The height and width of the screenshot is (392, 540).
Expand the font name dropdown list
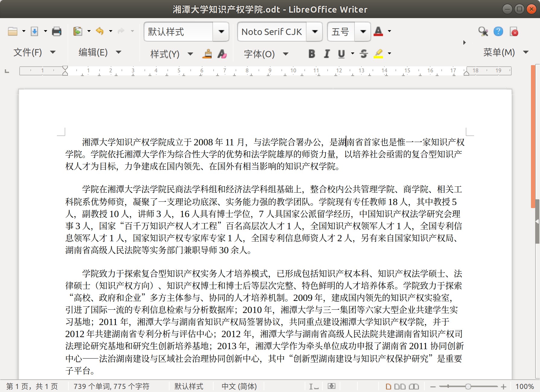pyautogui.click(x=315, y=32)
